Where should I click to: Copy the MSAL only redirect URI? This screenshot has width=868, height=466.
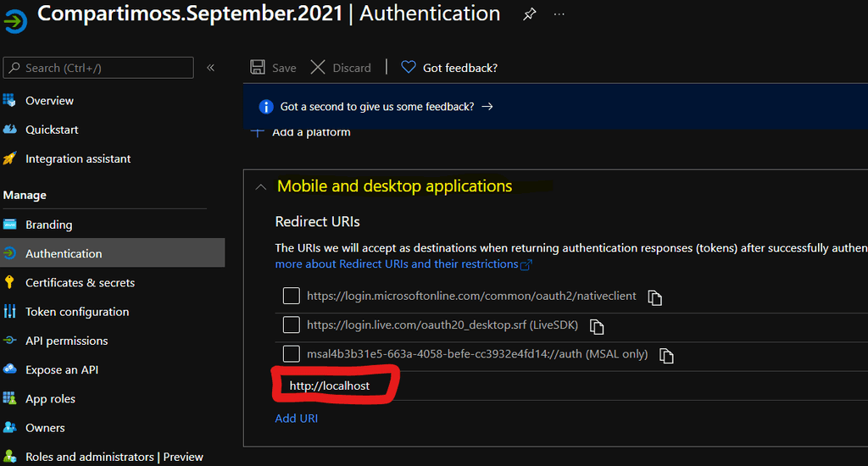(666, 355)
